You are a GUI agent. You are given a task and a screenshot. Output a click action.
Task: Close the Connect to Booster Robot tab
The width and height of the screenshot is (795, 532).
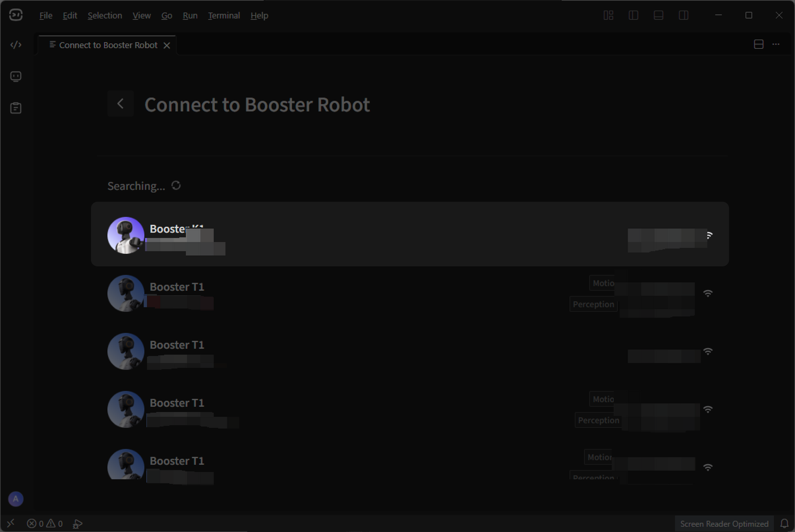click(x=167, y=45)
